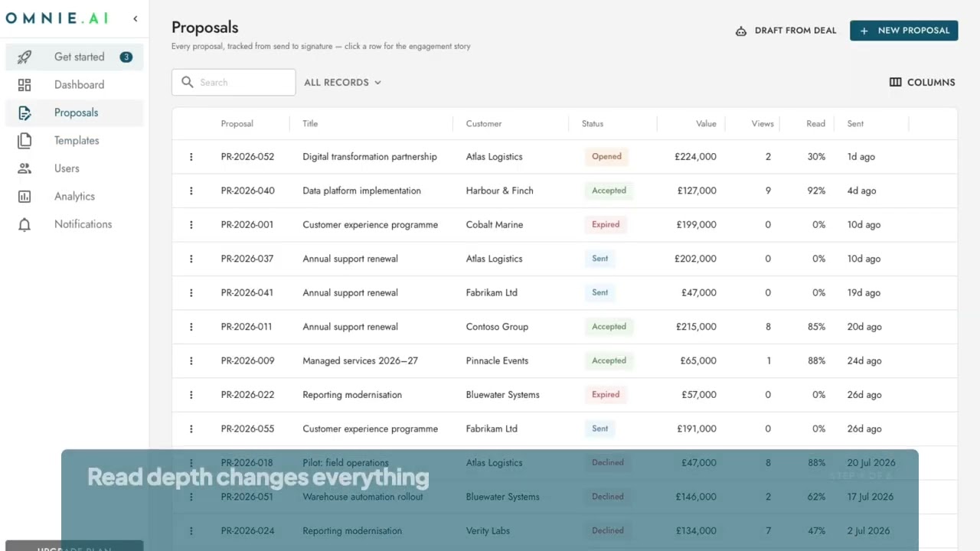The height and width of the screenshot is (551, 980).
Task: Open Get started from the rocket icon
Action: point(24,57)
